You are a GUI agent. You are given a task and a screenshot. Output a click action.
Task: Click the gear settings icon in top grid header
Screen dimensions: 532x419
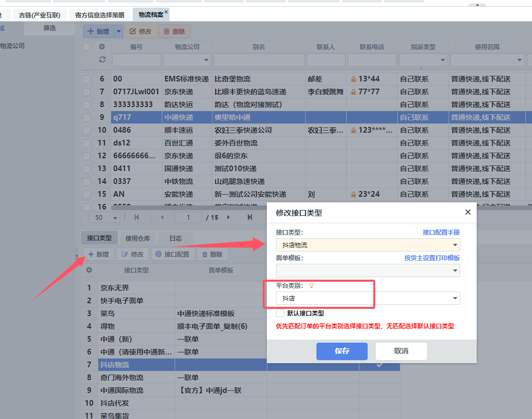tap(102, 47)
